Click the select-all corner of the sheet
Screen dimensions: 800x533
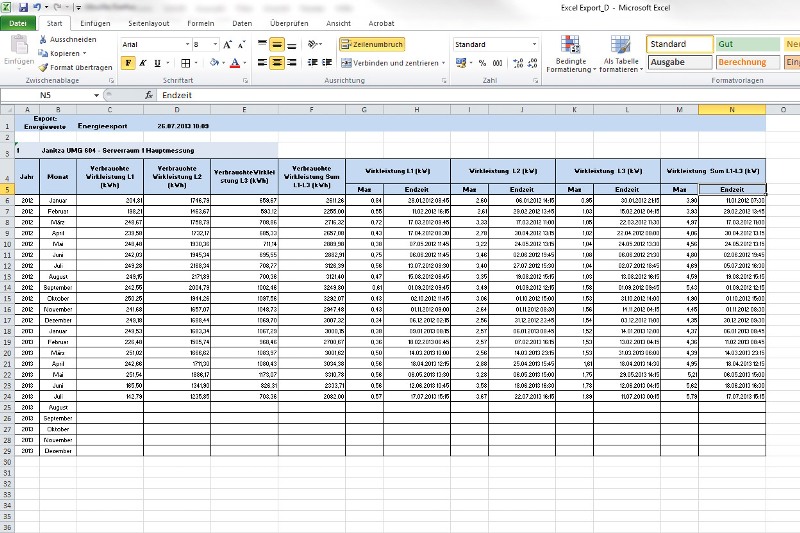pyautogui.click(x=7, y=110)
